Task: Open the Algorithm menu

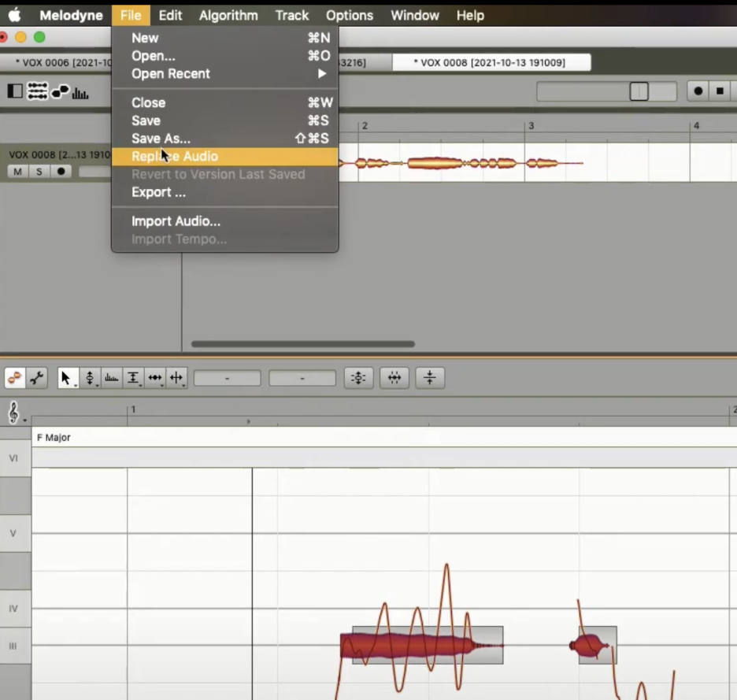Action: coord(228,16)
